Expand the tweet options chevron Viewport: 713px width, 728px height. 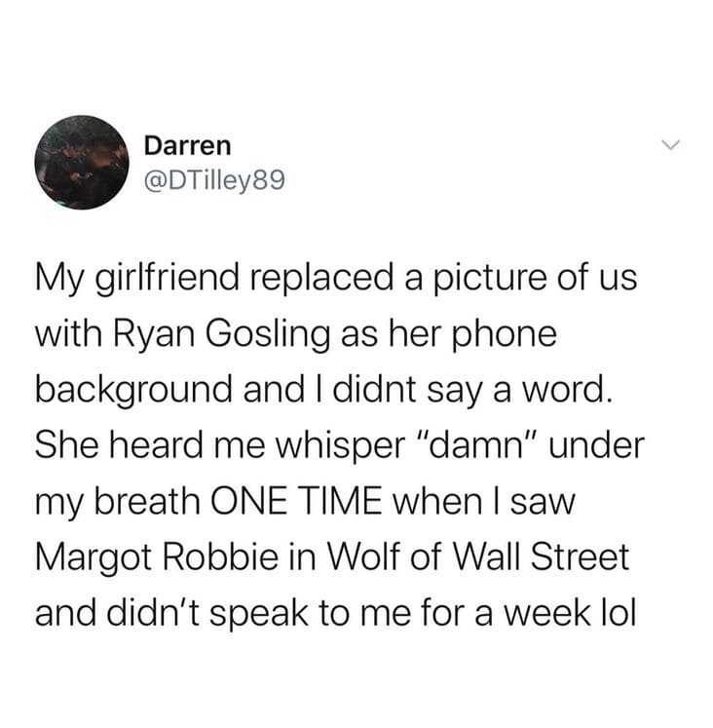tap(670, 144)
